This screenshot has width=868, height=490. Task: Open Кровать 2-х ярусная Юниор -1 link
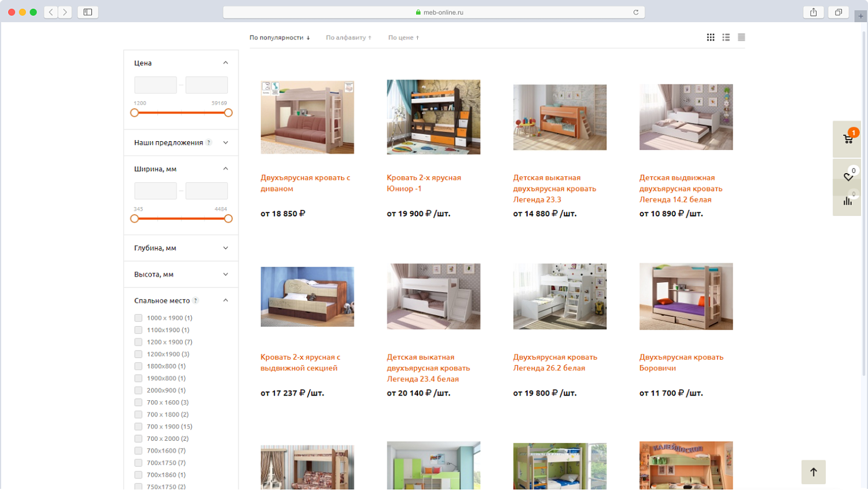coord(424,183)
